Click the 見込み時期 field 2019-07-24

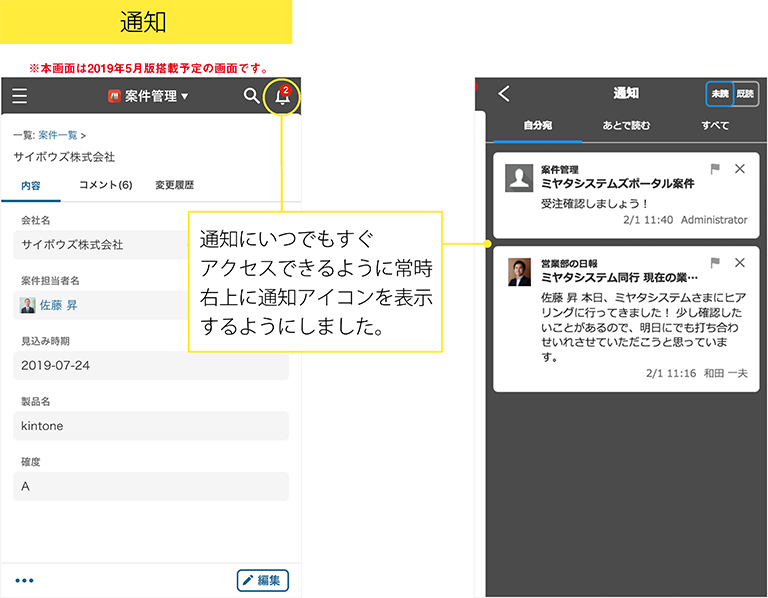pyautogui.click(x=151, y=365)
